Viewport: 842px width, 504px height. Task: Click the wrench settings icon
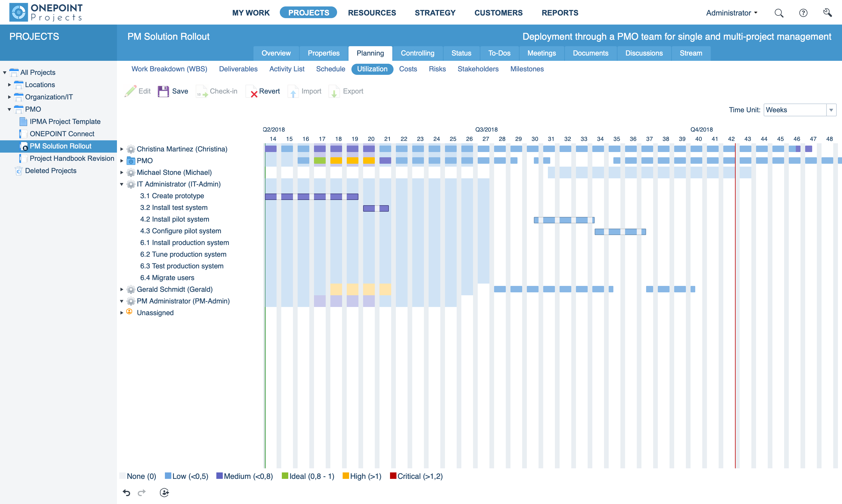pos(827,13)
